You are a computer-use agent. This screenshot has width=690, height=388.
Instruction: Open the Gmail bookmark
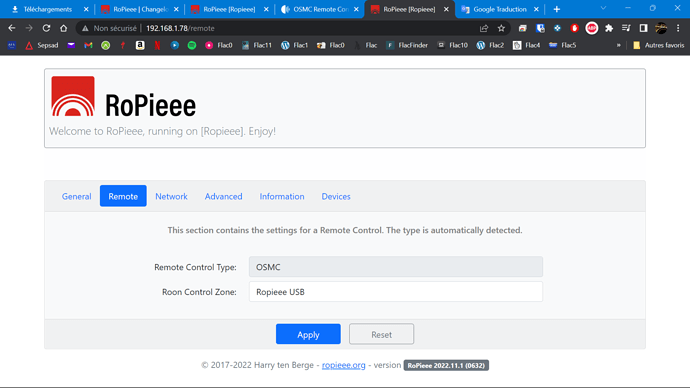[88, 45]
